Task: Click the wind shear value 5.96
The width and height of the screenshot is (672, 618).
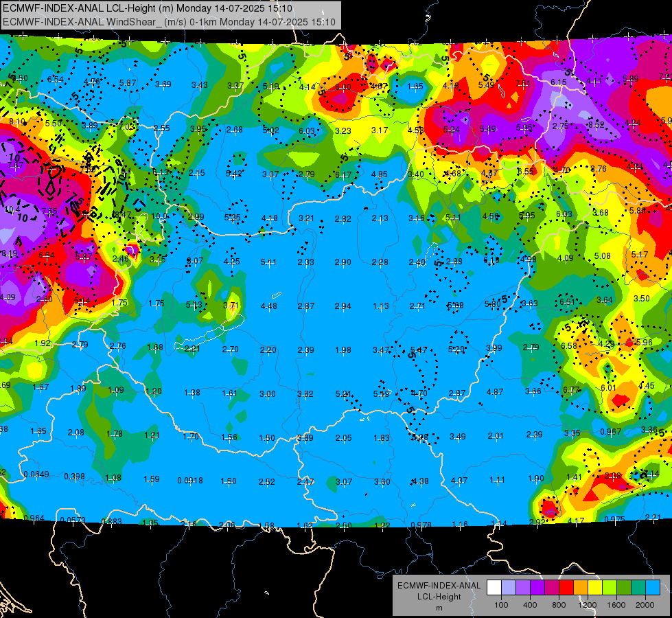Action: click(644, 342)
